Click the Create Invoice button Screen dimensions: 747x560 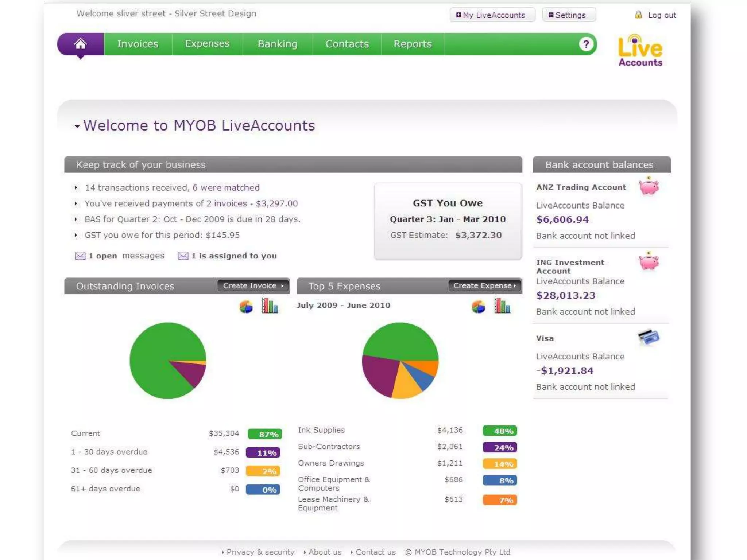[x=253, y=286]
